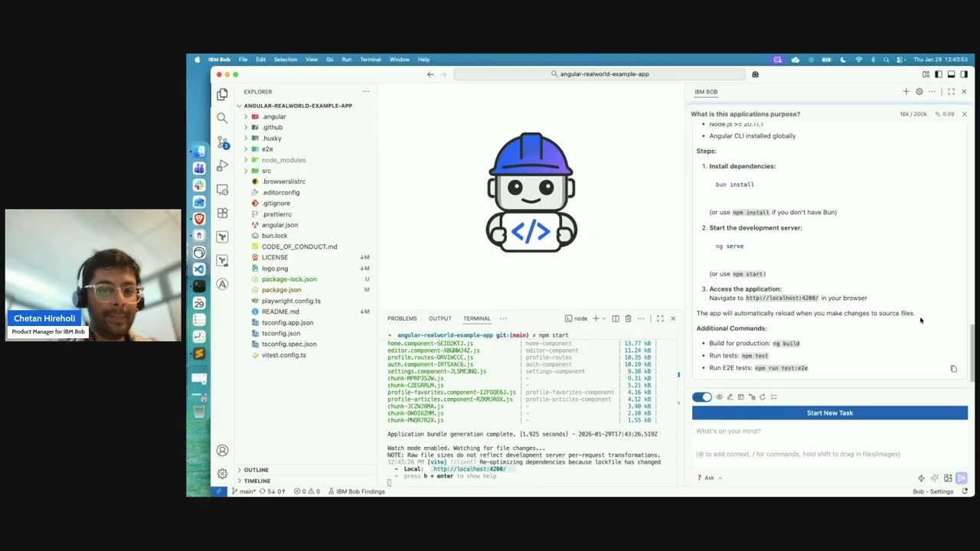This screenshot has width=980, height=551.
Task: Click the Explorer more actions ellipsis
Action: (365, 92)
